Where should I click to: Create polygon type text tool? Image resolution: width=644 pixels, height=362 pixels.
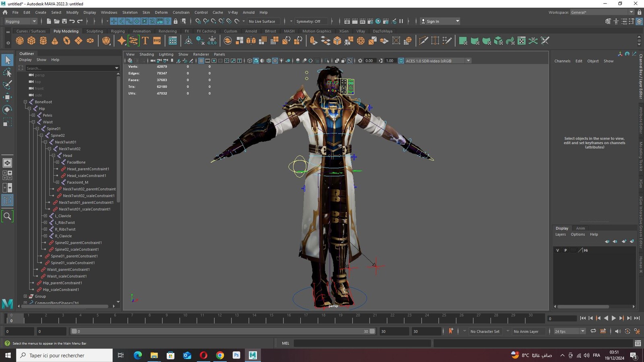click(x=145, y=41)
